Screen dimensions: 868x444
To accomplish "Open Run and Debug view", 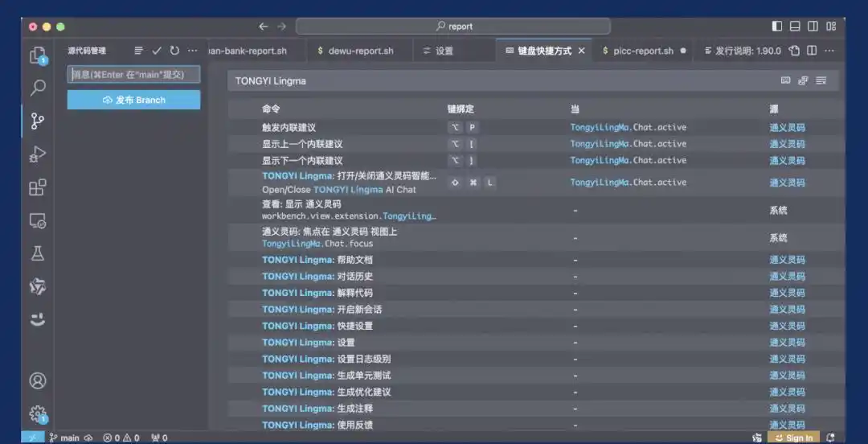I will 38,154.
